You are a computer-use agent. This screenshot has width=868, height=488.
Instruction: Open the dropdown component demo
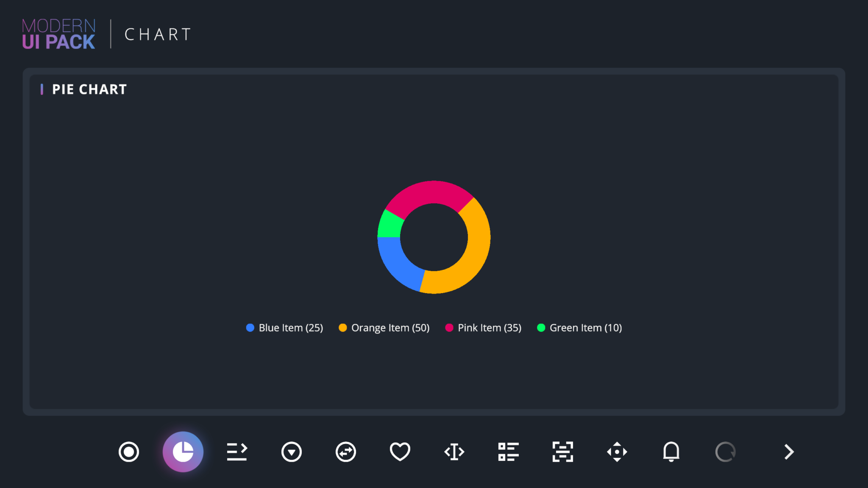point(291,452)
